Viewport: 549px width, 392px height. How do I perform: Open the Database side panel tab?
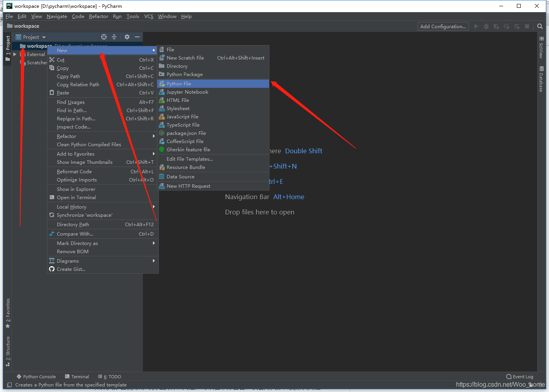[541, 79]
